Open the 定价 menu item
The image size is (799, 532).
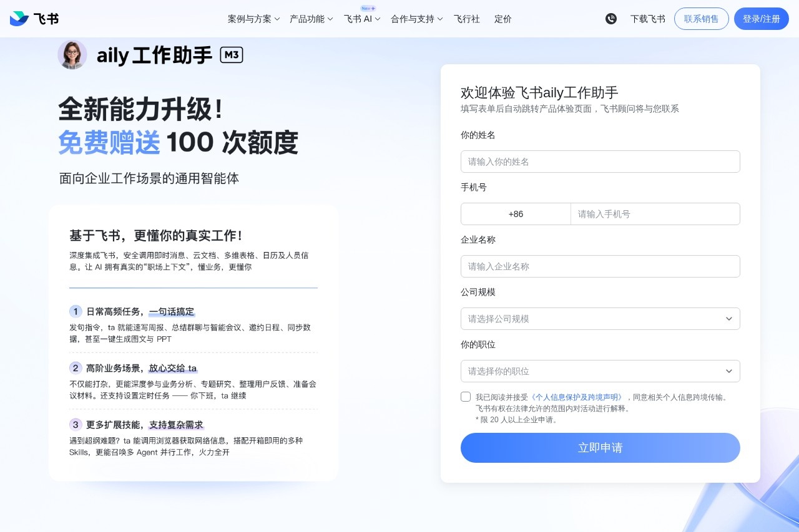[503, 19]
